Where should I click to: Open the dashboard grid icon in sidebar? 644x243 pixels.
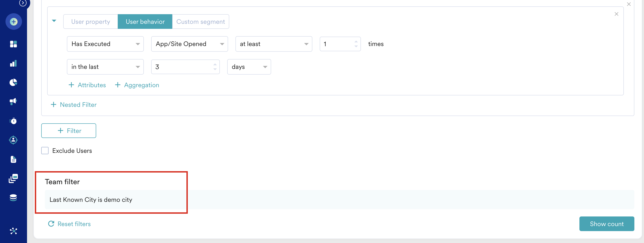point(14,44)
